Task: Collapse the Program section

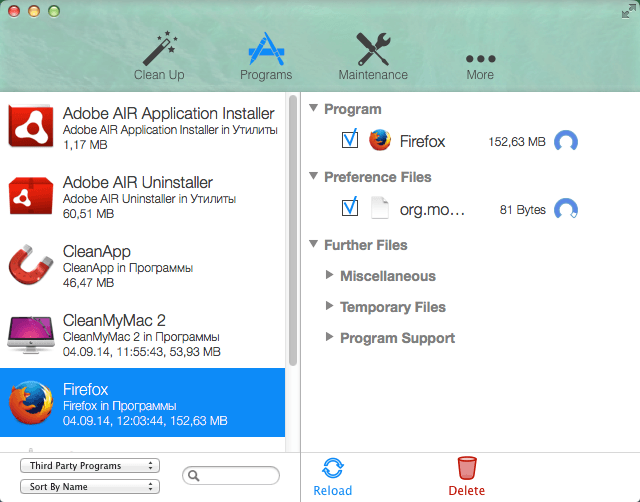Action: tap(313, 108)
